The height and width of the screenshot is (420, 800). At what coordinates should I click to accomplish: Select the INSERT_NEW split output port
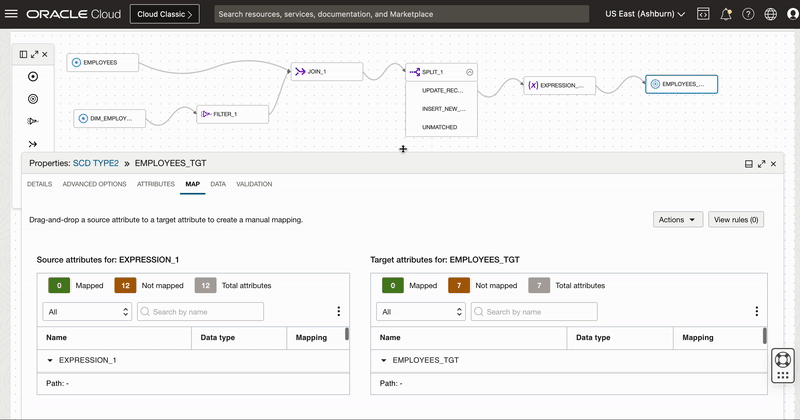[441, 109]
